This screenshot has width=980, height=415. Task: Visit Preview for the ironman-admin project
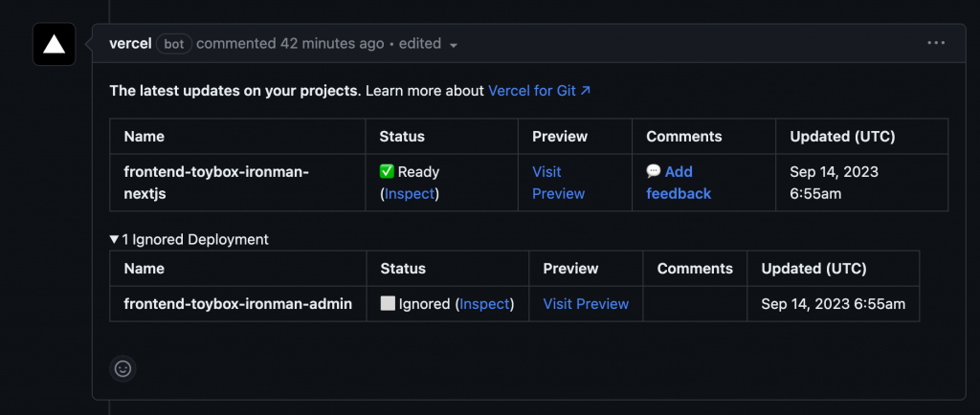(x=586, y=304)
